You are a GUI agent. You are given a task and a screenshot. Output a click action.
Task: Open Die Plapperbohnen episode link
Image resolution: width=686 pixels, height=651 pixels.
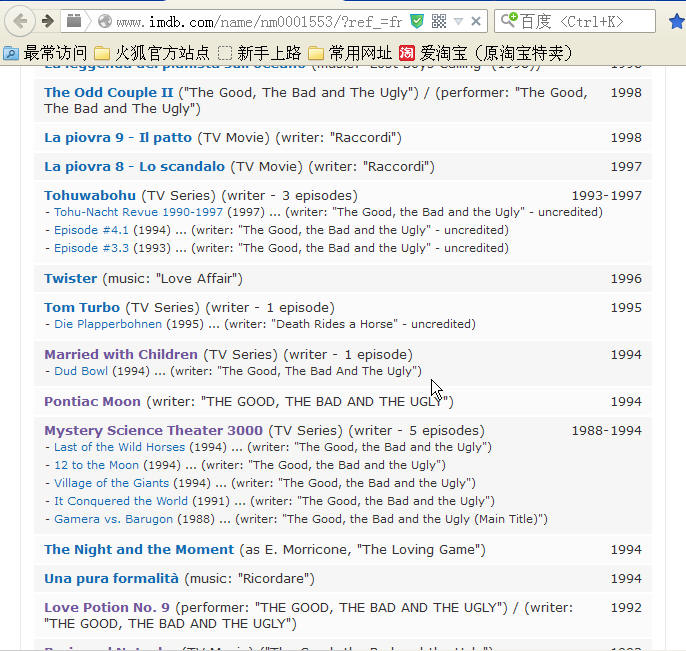(108, 324)
